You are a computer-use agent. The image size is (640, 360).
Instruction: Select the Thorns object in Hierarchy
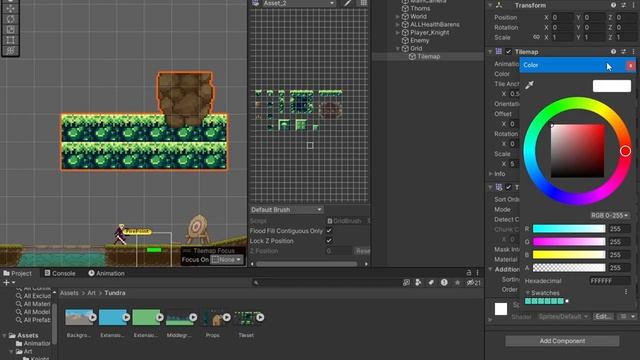[x=420, y=9]
